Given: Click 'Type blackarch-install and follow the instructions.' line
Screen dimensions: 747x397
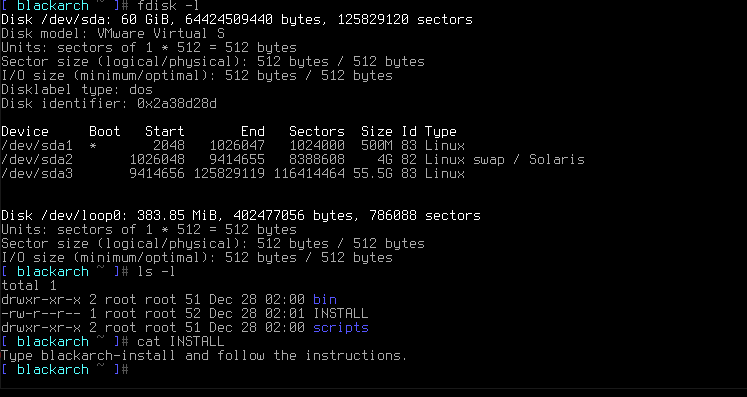Looking at the screenshot, I should pyautogui.click(x=204, y=356).
